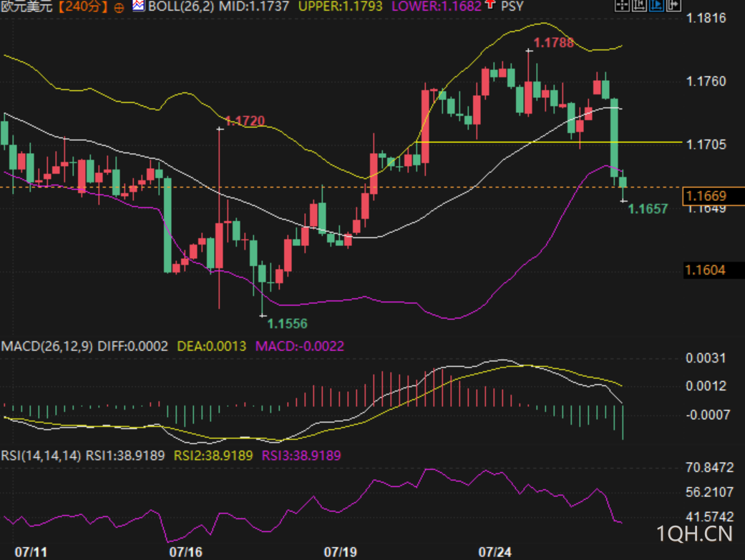Click the 07/11 date label
This screenshot has height=560, width=745.
(x=31, y=552)
